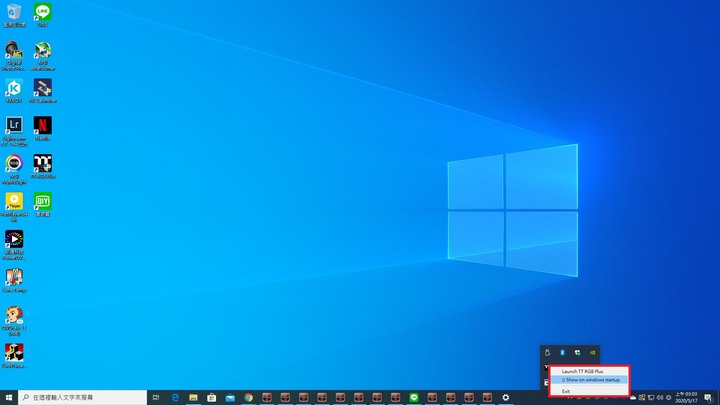Screen dimensions: 720x405
Task: Click the taskbar search box
Action: (83, 397)
